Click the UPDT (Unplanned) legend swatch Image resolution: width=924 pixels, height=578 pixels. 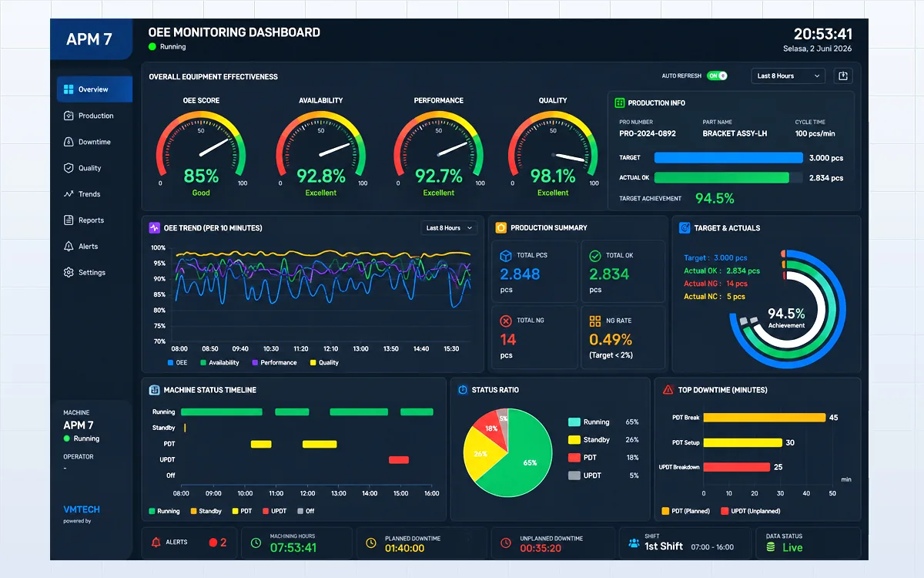click(x=725, y=511)
